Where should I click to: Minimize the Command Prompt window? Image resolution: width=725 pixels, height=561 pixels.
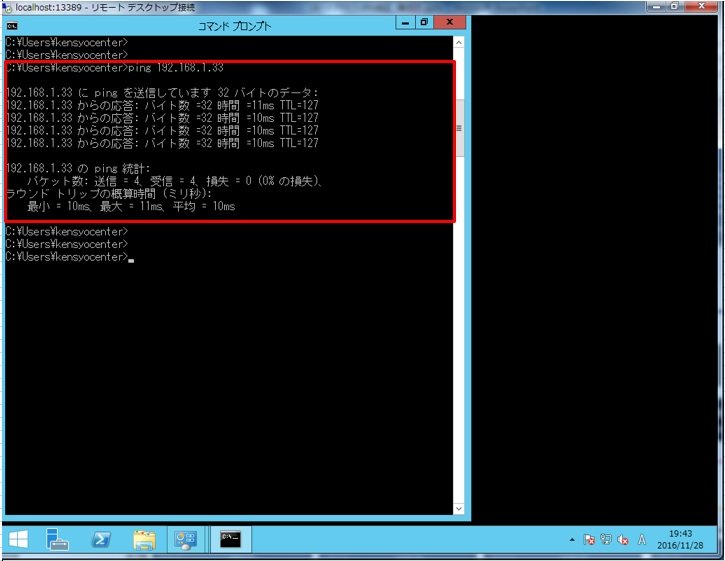pos(405,22)
